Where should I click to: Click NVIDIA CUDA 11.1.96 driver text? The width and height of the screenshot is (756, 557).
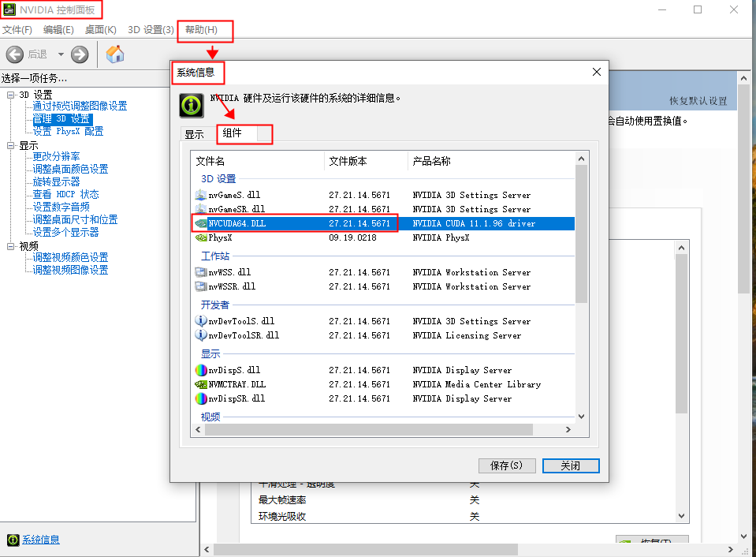[474, 223]
